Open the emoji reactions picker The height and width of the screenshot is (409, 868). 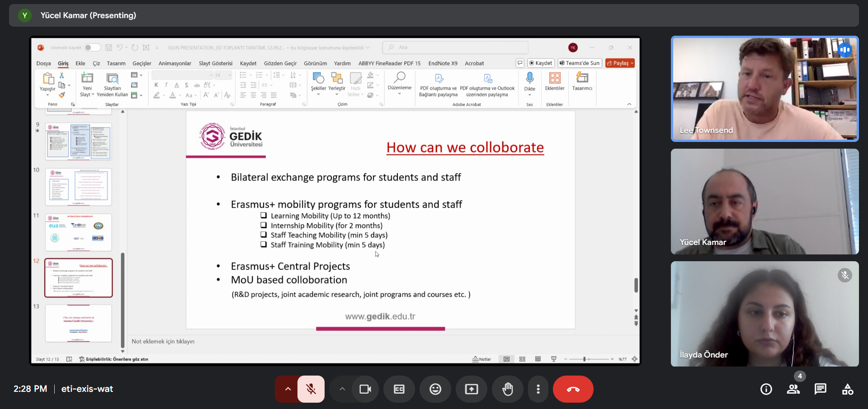click(435, 389)
